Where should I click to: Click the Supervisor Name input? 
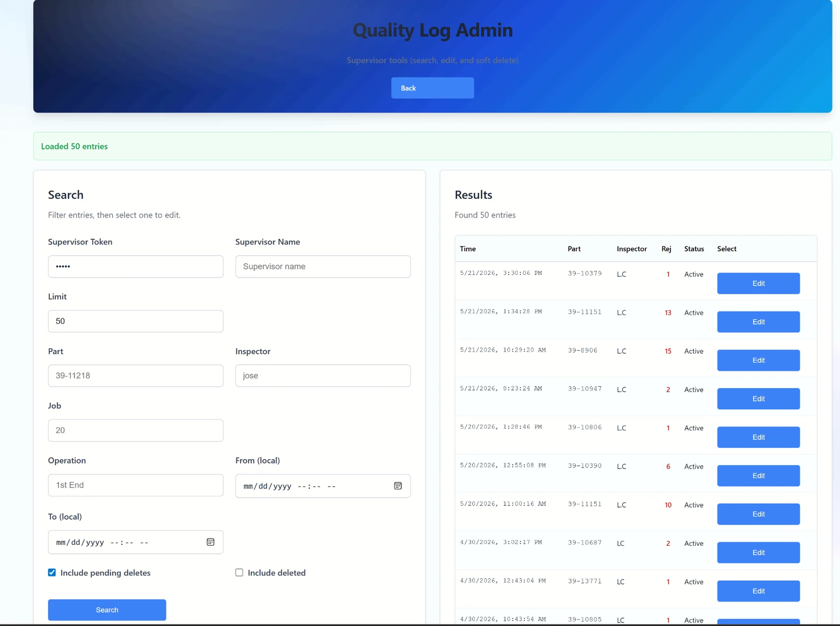pyautogui.click(x=323, y=267)
